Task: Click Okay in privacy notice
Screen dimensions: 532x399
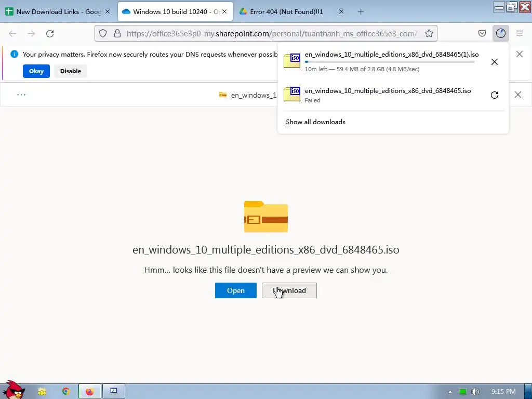Action: pyautogui.click(x=36, y=71)
